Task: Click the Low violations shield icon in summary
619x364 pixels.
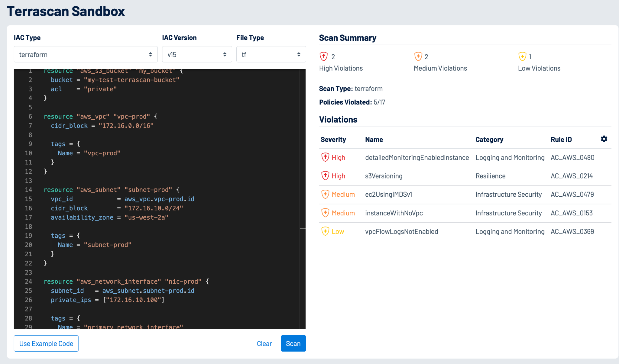Action: tap(522, 56)
